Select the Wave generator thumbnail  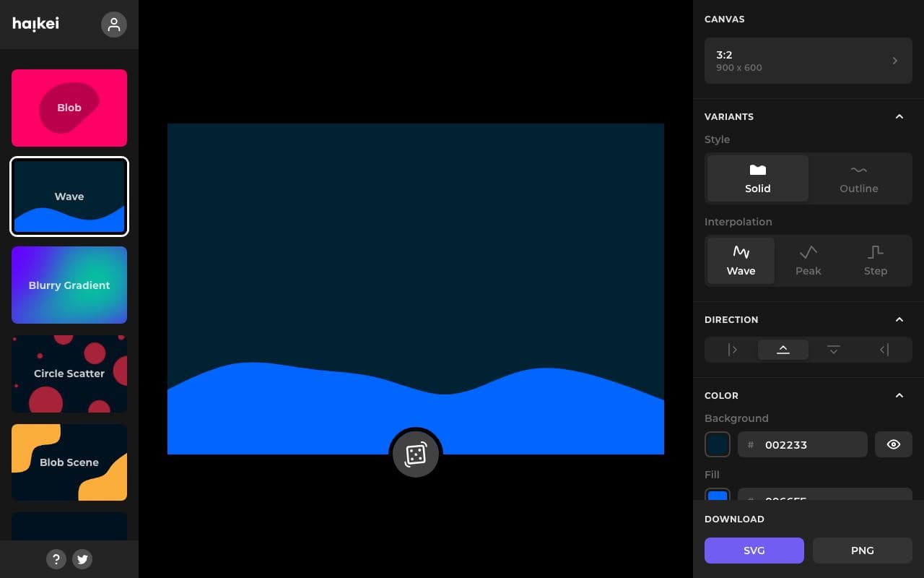click(x=69, y=197)
